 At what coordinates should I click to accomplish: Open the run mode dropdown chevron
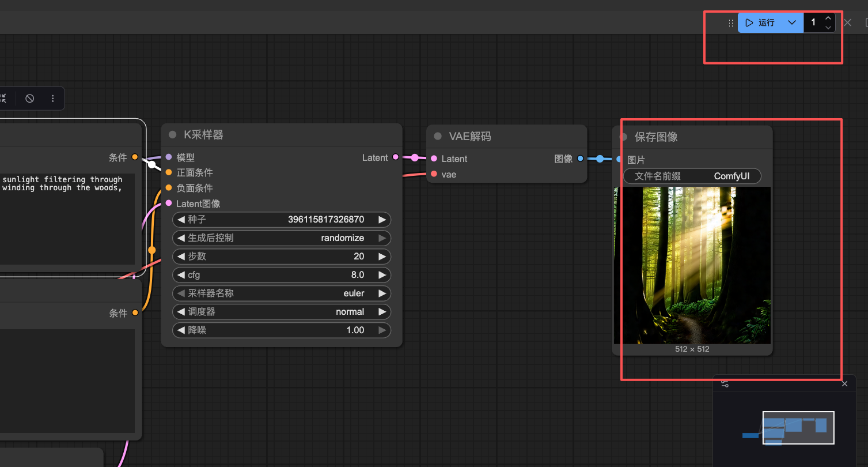[792, 23]
